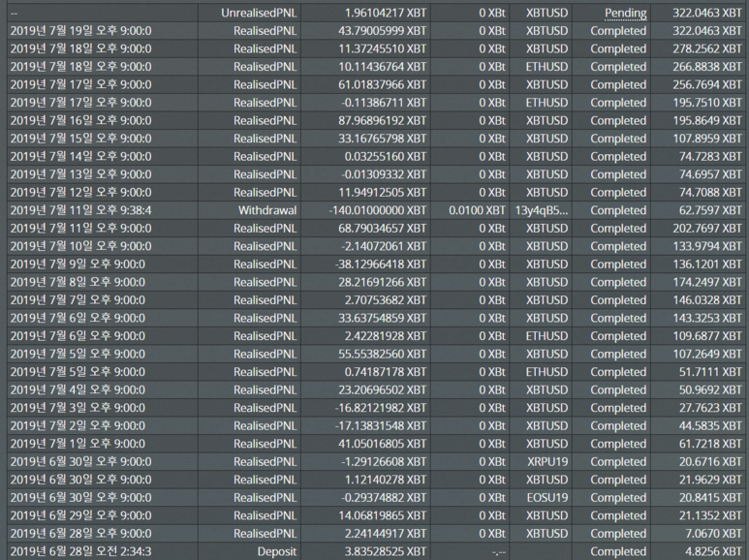
Task: Click the XRPU19 symbol cell
Action: tap(547, 461)
